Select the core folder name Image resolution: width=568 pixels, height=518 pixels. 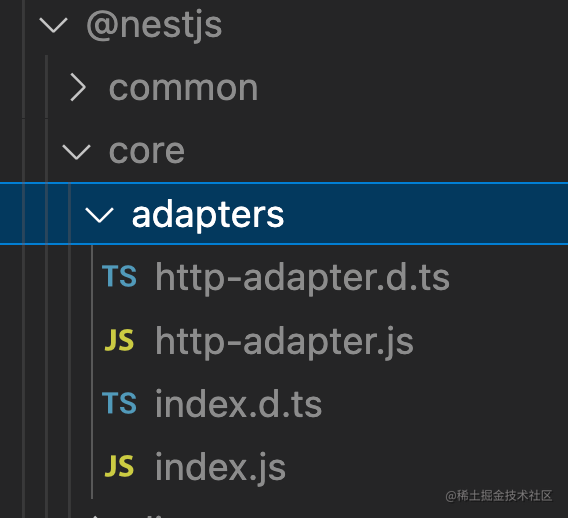[147, 151]
